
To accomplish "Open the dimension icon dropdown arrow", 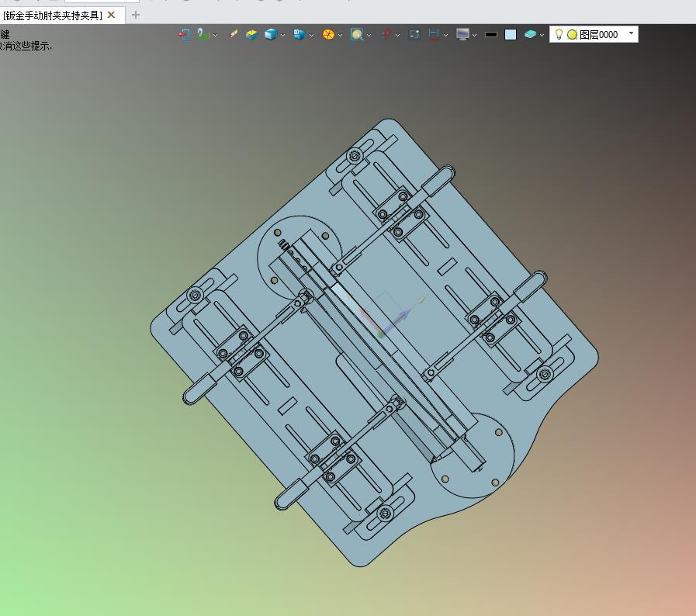I will coord(445,35).
